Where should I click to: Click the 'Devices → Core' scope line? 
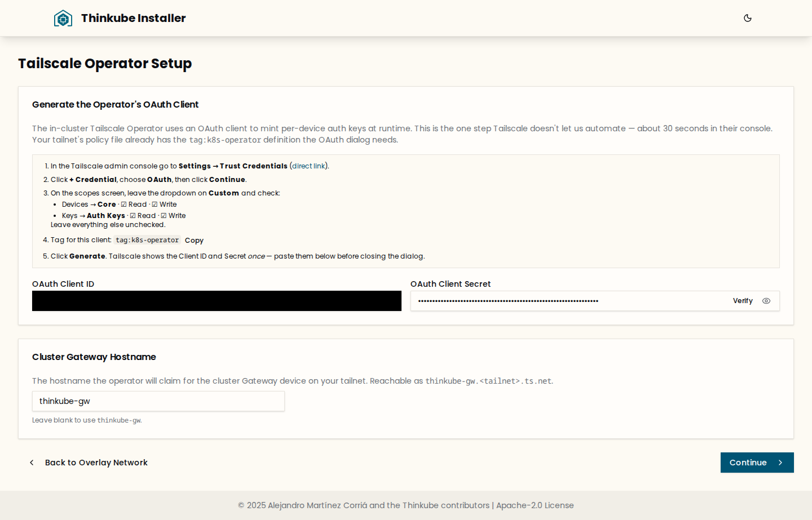pos(120,205)
